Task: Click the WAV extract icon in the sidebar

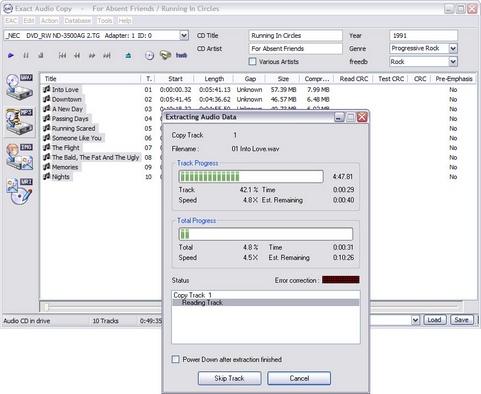Action: pos(20,87)
